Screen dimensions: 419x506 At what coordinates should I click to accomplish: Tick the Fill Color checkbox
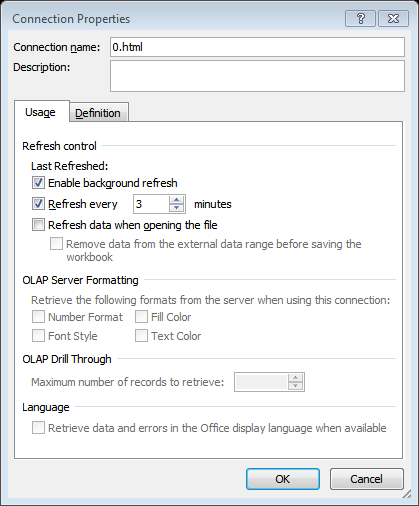pos(141,317)
